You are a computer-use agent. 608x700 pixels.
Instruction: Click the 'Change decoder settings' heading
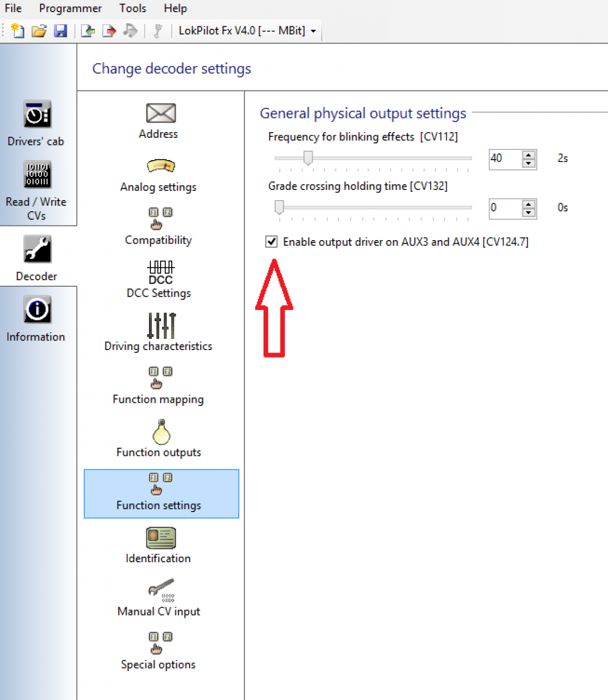point(172,68)
